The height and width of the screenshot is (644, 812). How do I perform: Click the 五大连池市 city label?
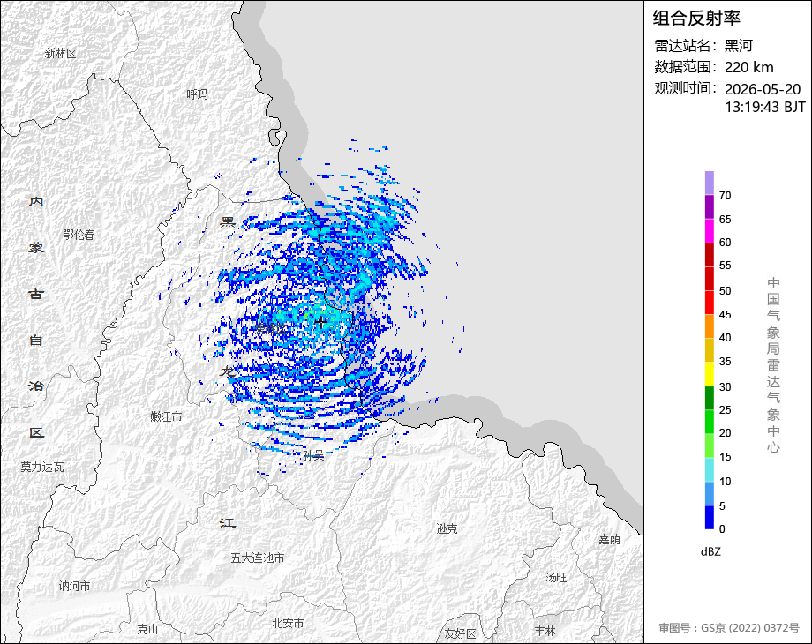click(258, 558)
